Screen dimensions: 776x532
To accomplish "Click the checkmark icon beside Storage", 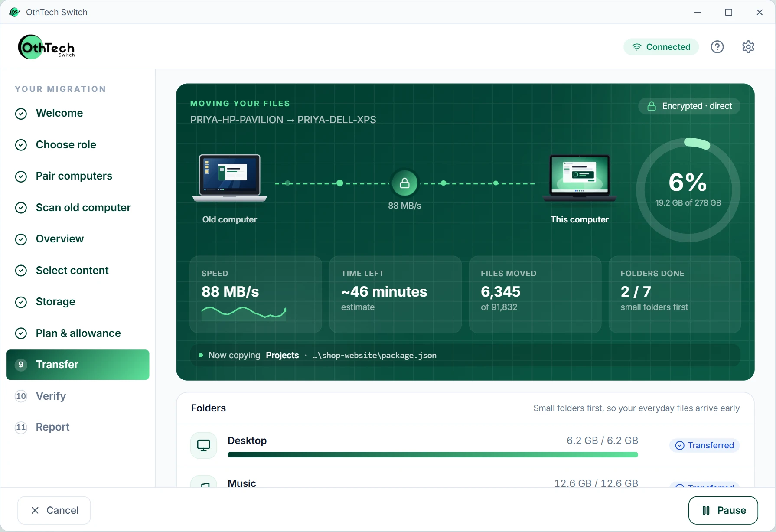I will pyautogui.click(x=21, y=302).
